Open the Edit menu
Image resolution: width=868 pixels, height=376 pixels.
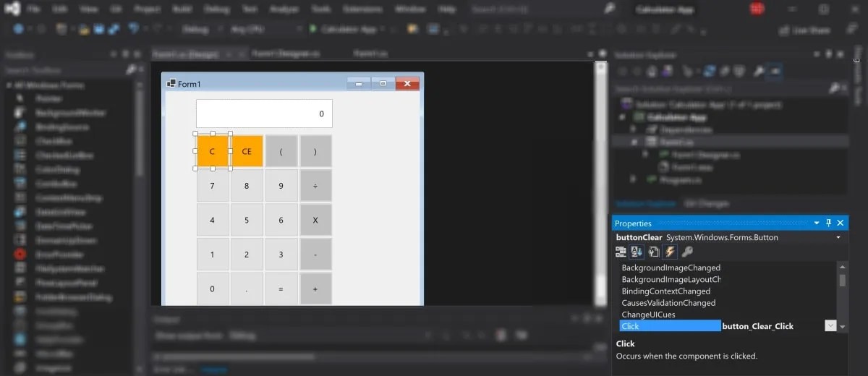(x=61, y=9)
